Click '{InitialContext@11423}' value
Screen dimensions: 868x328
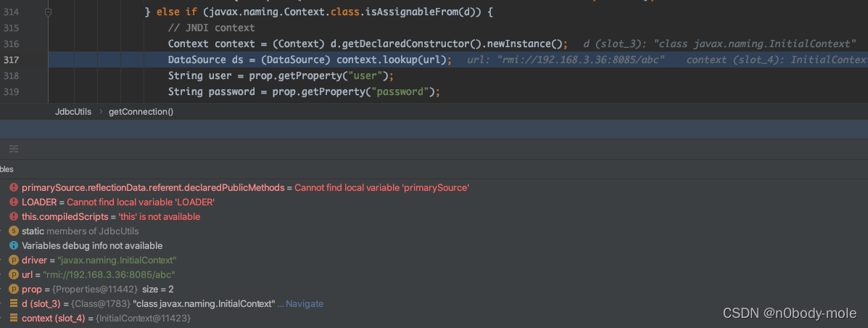[x=143, y=318]
